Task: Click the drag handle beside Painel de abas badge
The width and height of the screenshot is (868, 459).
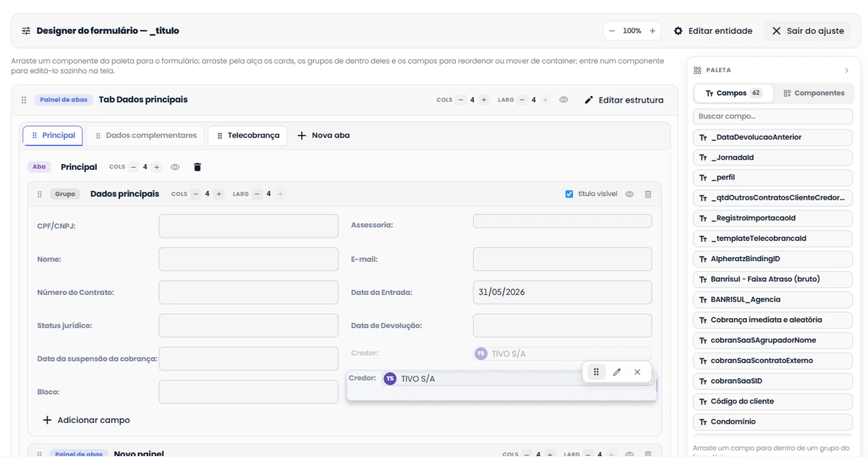Action: pyautogui.click(x=24, y=100)
